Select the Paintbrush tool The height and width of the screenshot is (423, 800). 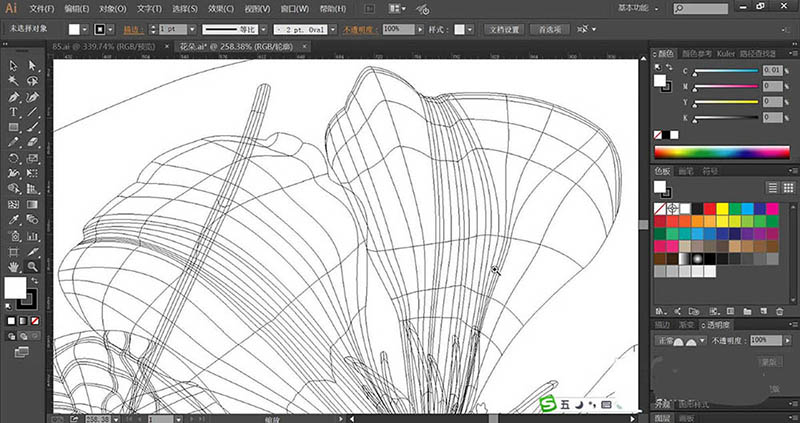click(x=32, y=128)
